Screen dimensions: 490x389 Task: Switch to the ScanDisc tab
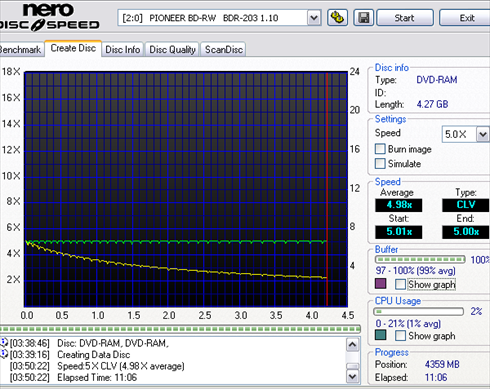(224, 50)
